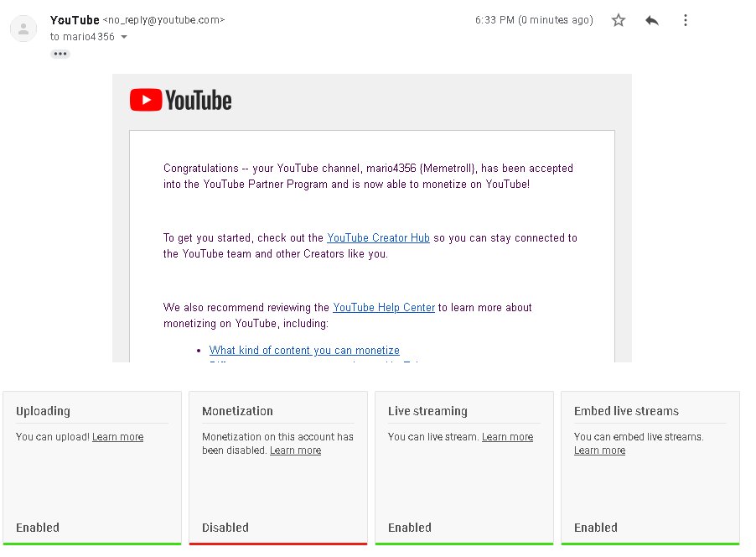Click the 6:33 PM timestamp
The height and width of the screenshot is (557, 756).
point(534,20)
